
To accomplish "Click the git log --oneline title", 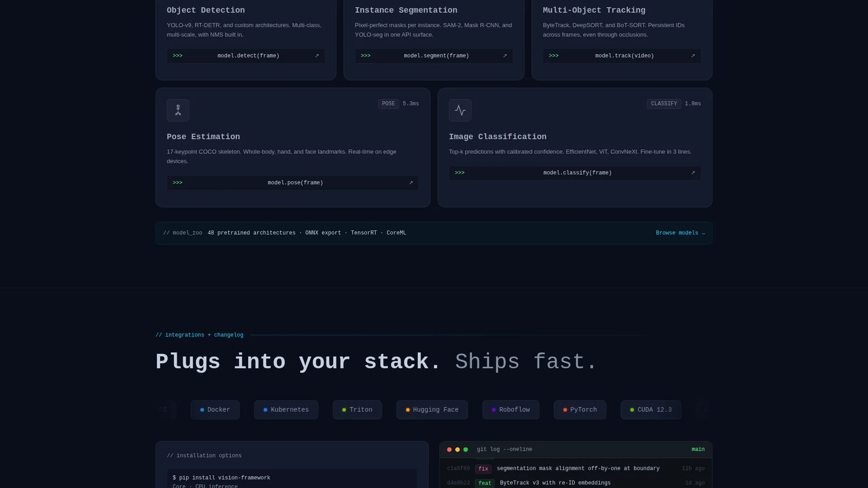I will click(x=505, y=450).
